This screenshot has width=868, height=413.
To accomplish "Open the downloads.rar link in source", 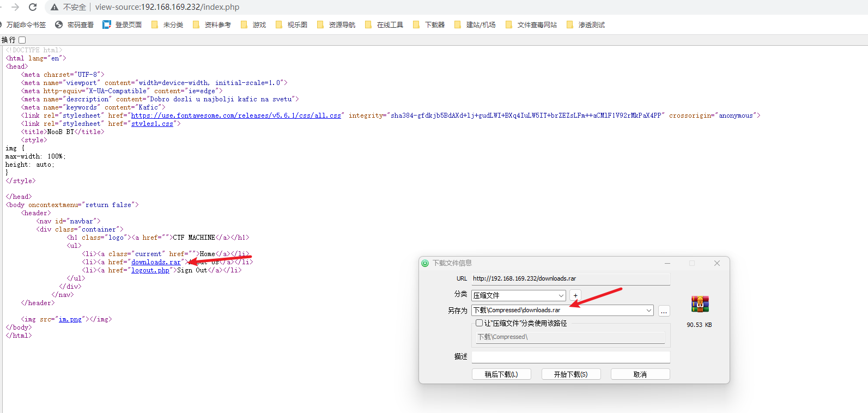I will tap(156, 262).
